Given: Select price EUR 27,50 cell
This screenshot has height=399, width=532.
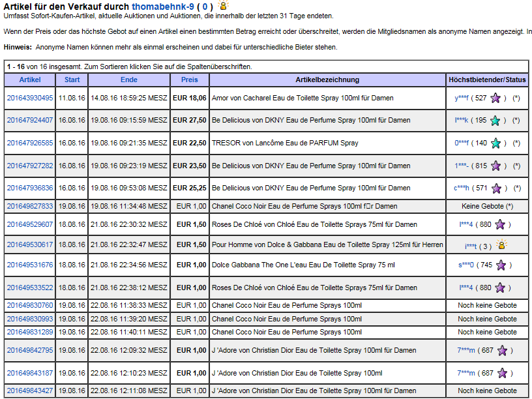Looking at the screenshot, I should [189, 120].
